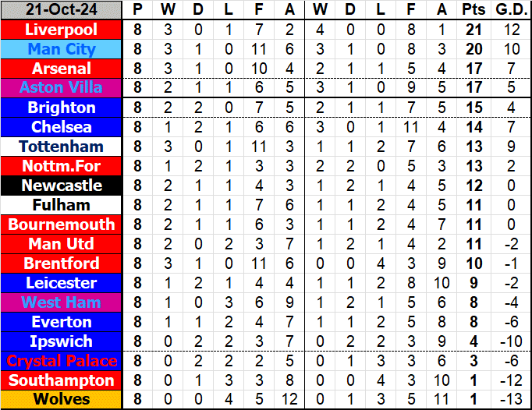532x410 pixels.
Task: Click the Crystal Palace team name
Action: coord(62,361)
